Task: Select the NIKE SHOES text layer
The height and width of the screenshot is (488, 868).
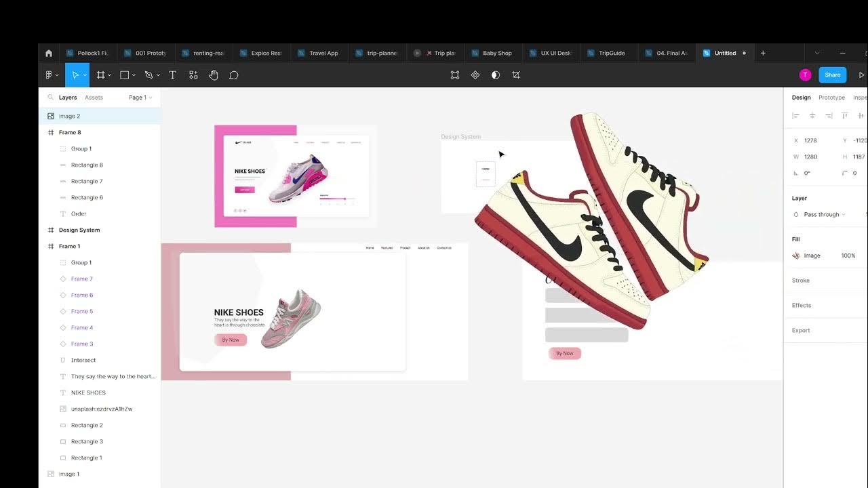Action: click(100, 393)
